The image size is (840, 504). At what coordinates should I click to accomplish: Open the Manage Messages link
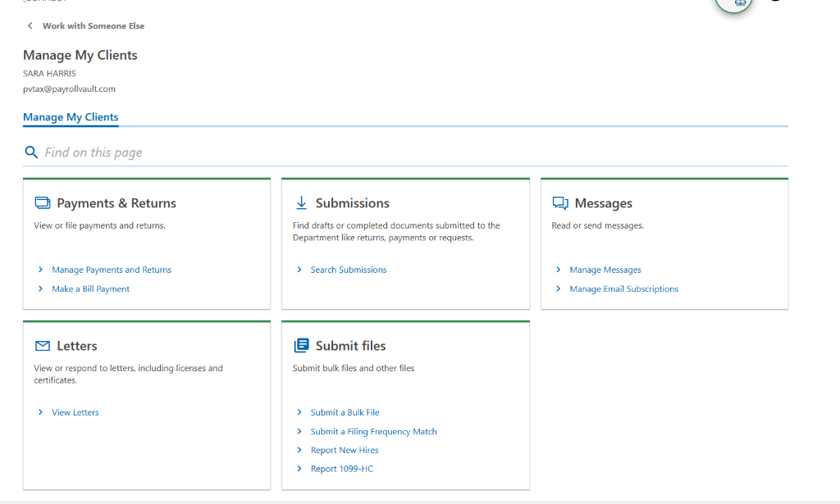(x=605, y=270)
